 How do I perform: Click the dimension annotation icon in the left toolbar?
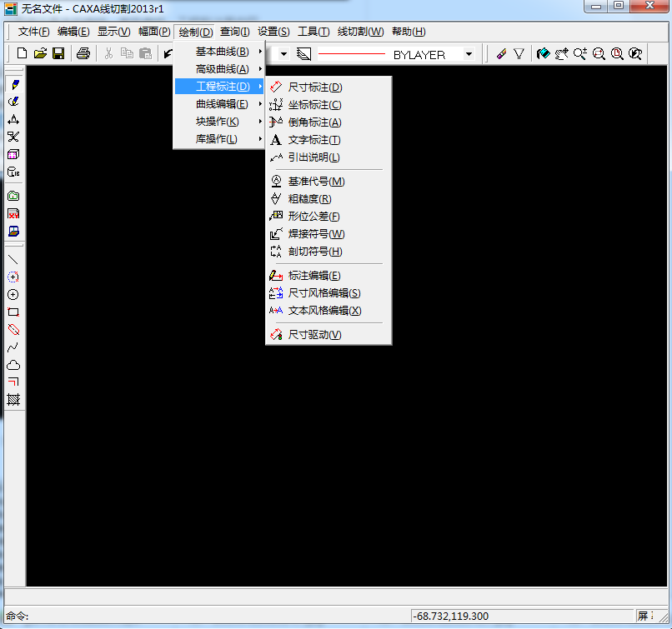click(13, 119)
